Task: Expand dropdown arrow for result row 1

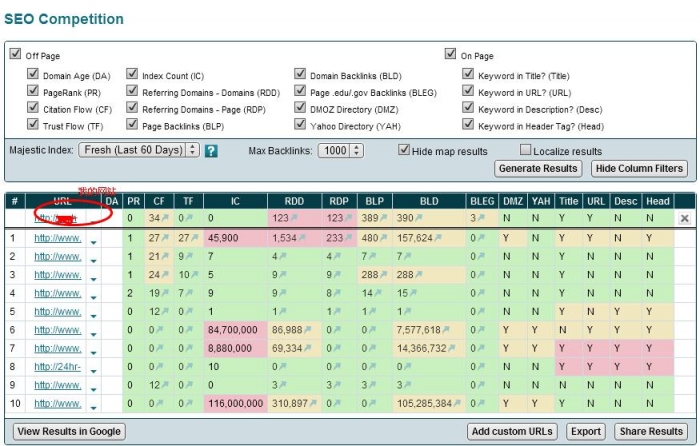Action: point(93,242)
